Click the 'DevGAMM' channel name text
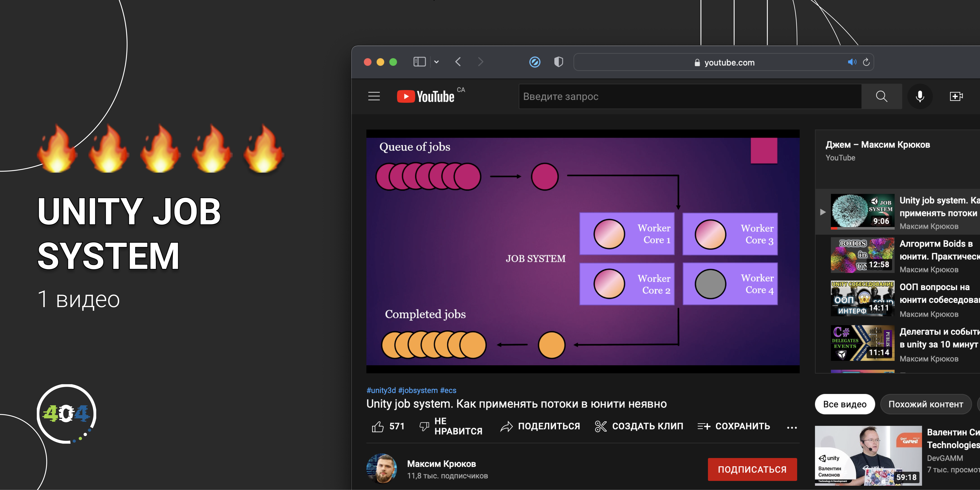Viewport: 980px width, 490px height. click(x=945, y=458)
